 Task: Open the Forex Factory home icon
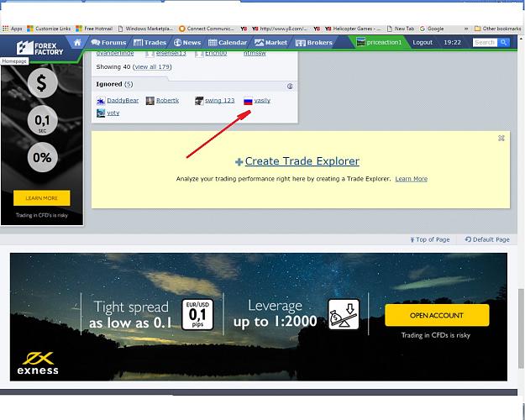[77, 43]
